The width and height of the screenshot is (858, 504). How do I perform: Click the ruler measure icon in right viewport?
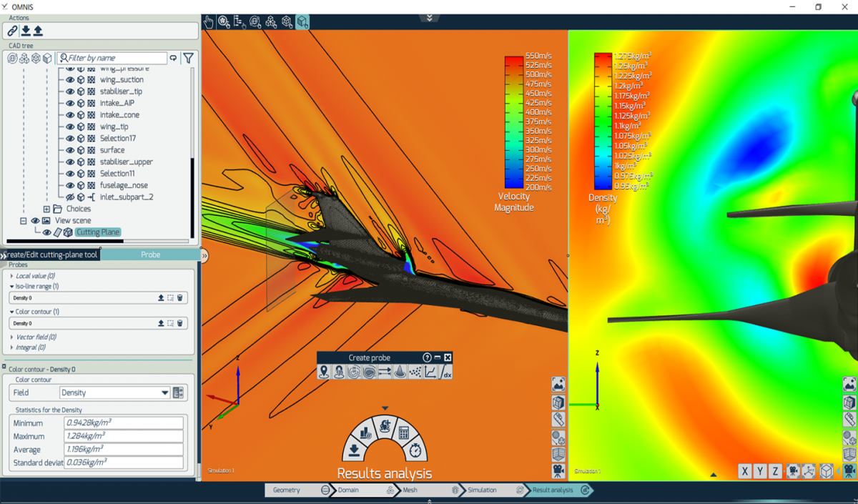click(x=849, y=419)
